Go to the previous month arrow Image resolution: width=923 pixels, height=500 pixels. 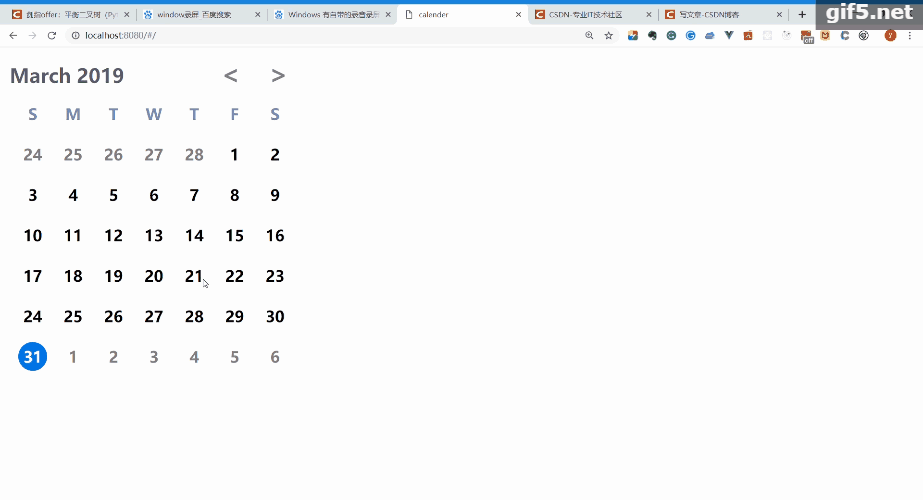[x=231, y=75]
